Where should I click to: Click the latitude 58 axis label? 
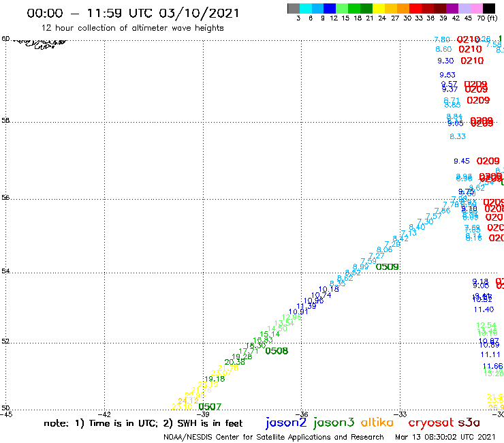[x=5, y=121]
